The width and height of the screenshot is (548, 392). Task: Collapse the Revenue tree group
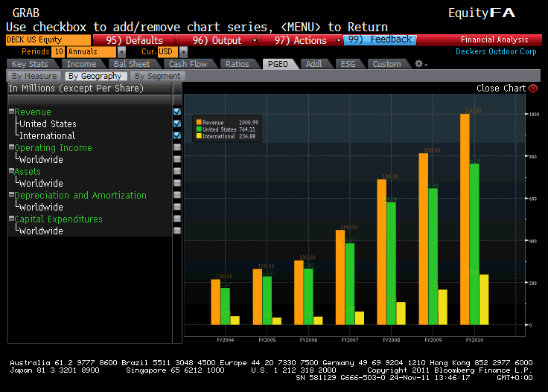(x=11, y=112)
